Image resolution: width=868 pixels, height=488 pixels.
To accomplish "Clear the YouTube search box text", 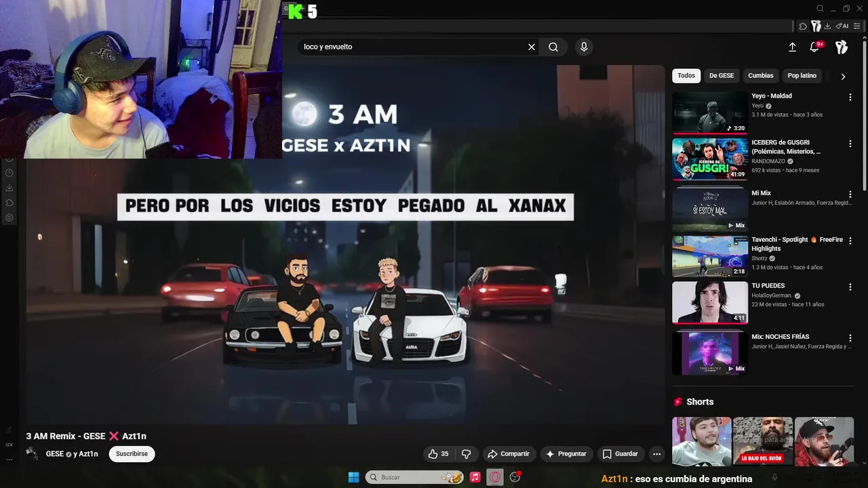I will [x=532, y=47].
